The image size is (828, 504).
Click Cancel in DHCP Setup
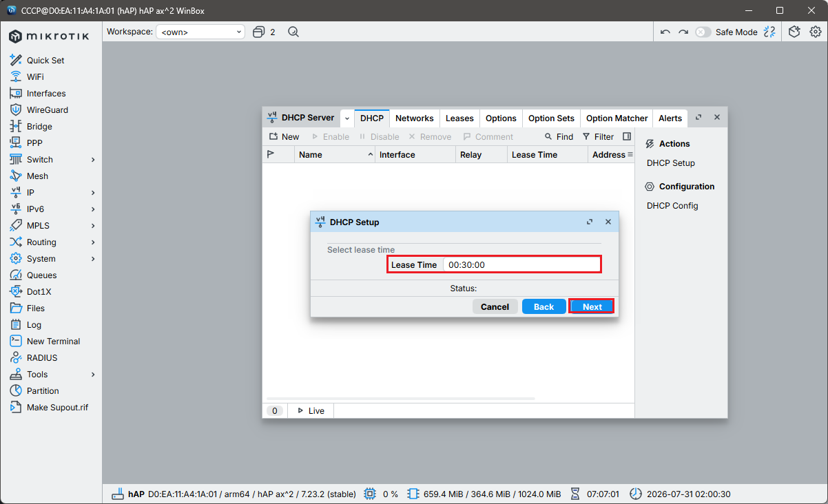tap(495, 306)
